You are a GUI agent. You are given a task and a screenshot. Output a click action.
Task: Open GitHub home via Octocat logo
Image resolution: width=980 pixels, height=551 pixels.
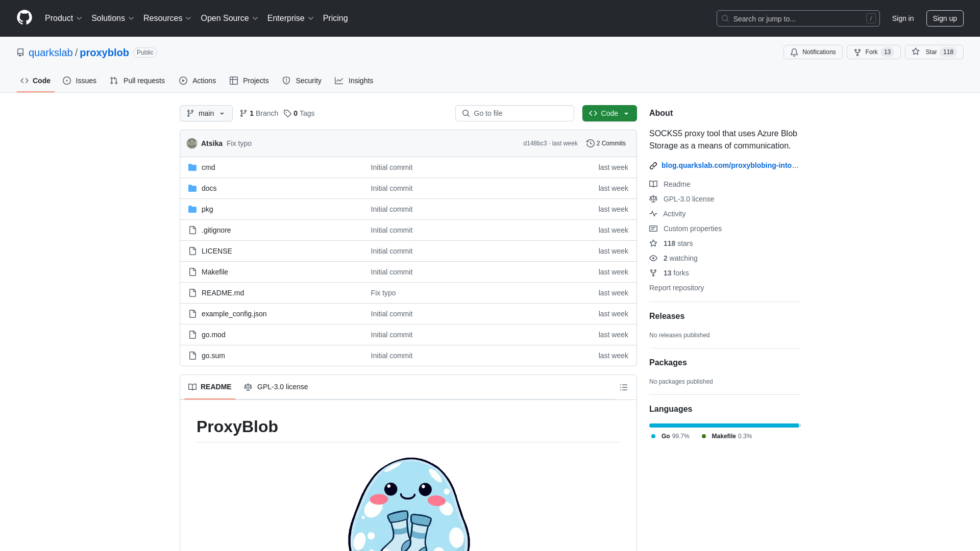click(x=24, y=18)
